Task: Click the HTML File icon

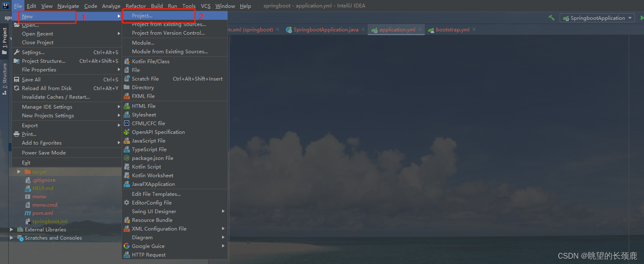Action: click(x=127, y=106)
